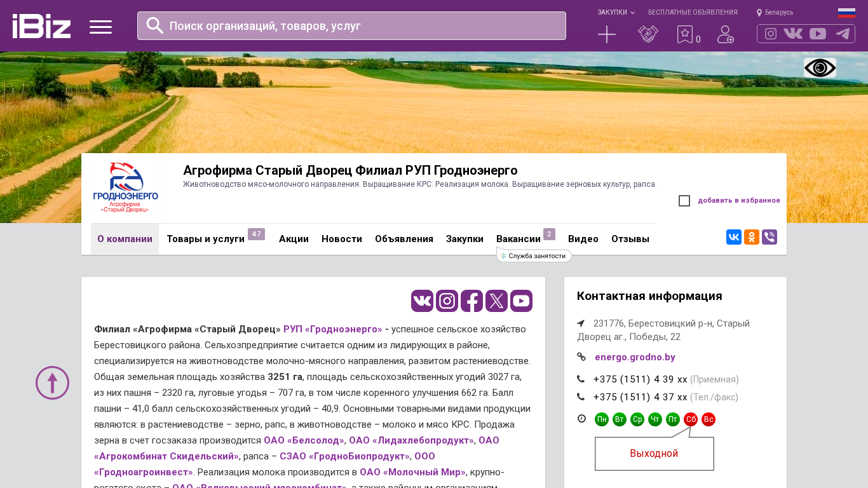This screenshot has height=488, width=868.
Task: Open the handshake partnership icon
Action: click(648, 34)
